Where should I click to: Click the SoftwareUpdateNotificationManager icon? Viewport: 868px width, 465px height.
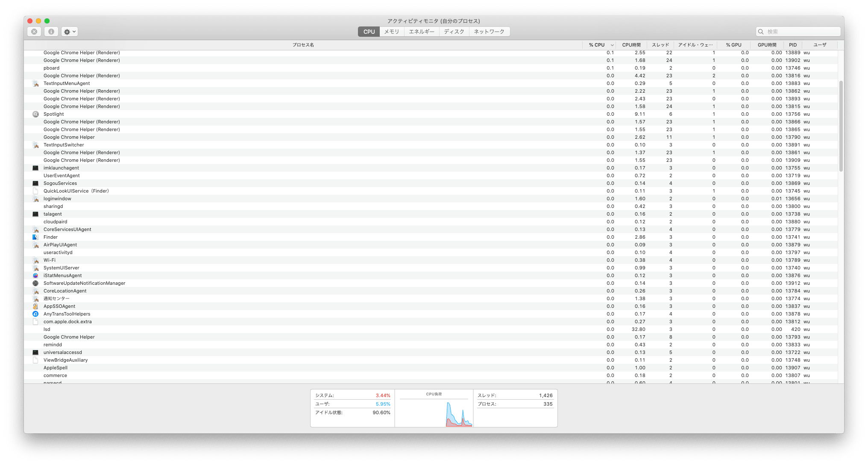pos(35,283)
